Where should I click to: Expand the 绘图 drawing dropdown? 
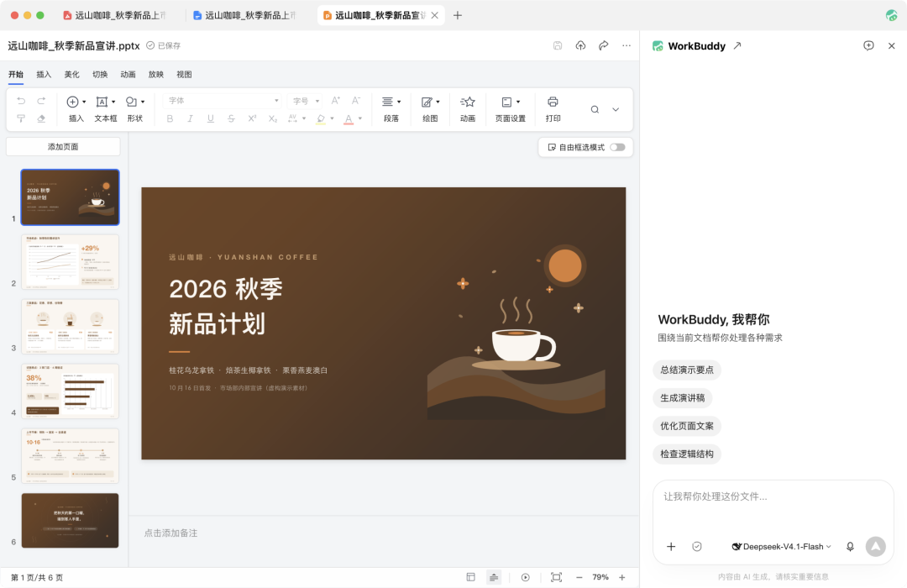[438, 102]
